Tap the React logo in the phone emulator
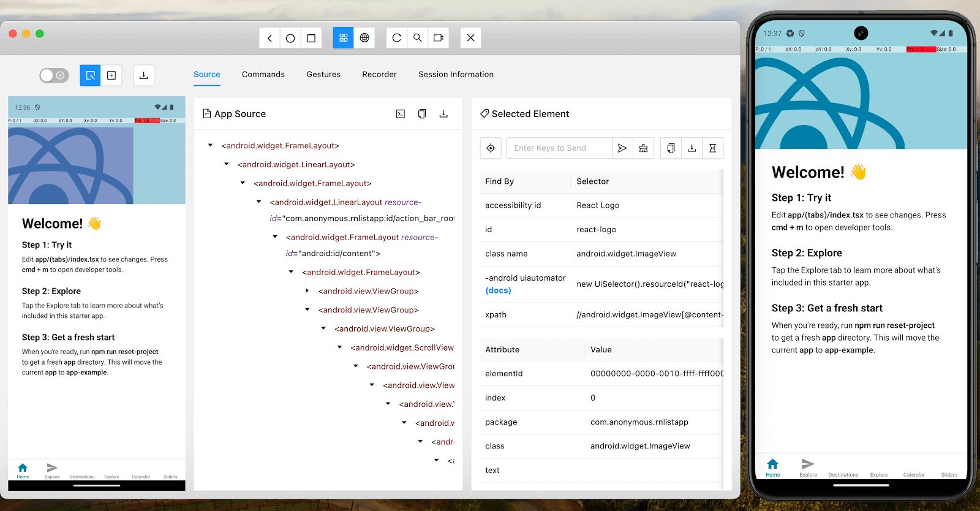This screenshot has height=511, width=980. 830,103
